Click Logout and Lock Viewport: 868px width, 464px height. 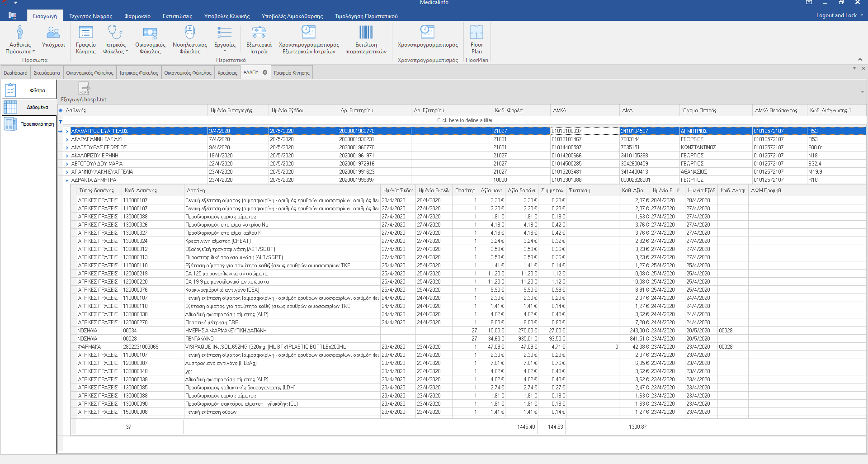tap(836, 15)
